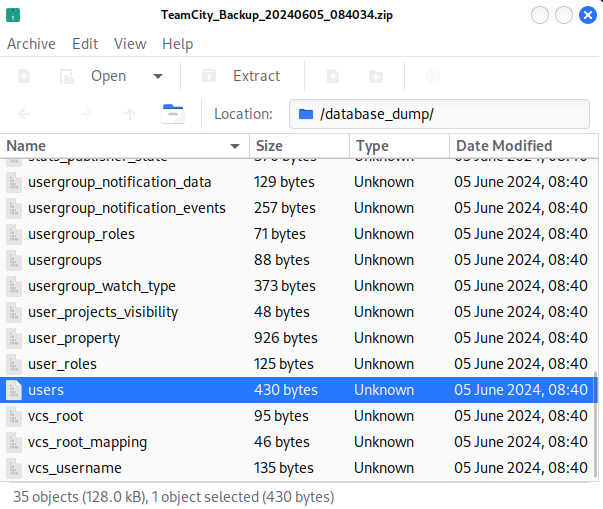Select the vcs_root file

pyautogui.click(x=56, y=416)
